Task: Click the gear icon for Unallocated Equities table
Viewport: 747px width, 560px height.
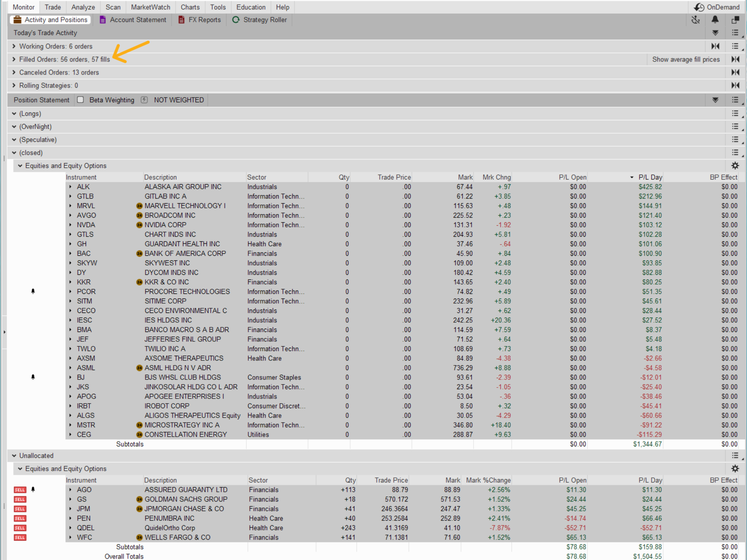Action: (735, 468)
